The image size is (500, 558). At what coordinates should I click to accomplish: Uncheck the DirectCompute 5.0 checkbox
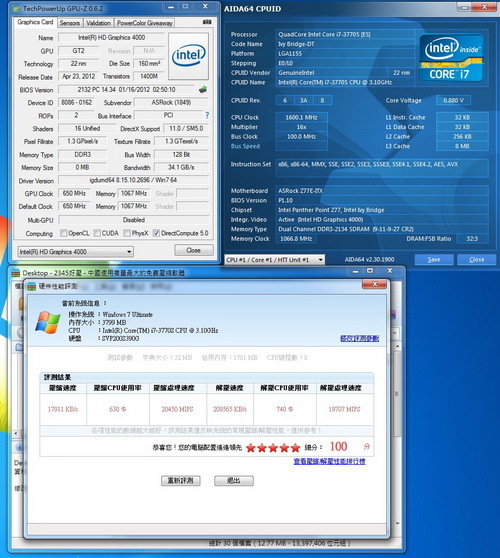(x=156, y=233)
